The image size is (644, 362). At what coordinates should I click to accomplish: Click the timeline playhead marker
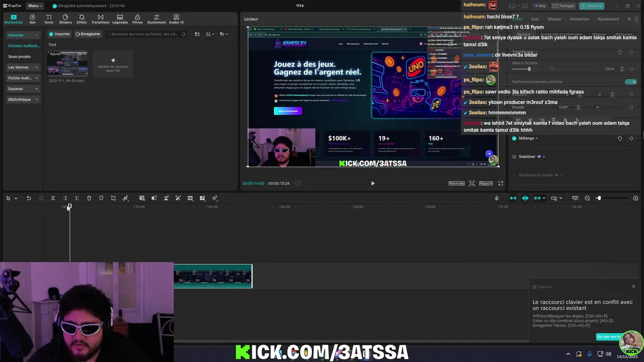point(69,206)
